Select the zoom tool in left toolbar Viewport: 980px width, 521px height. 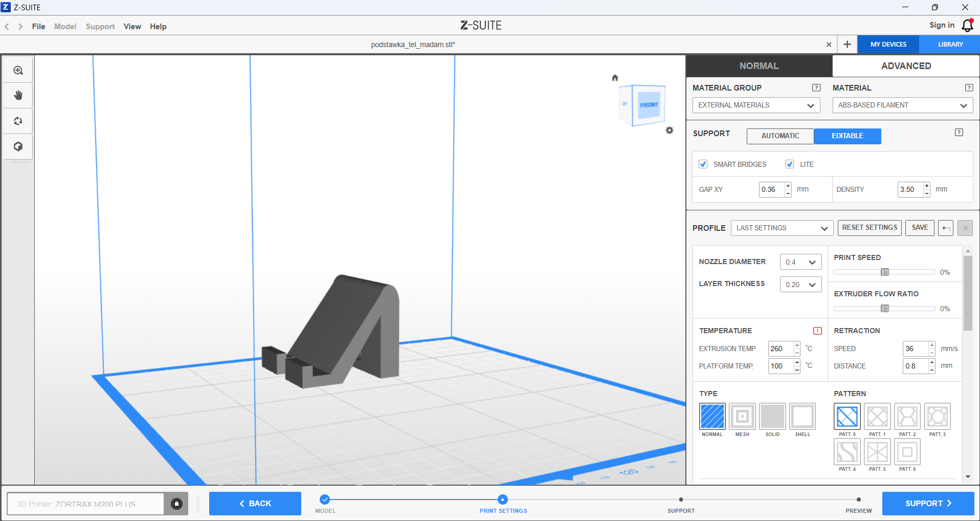(18, 70)
